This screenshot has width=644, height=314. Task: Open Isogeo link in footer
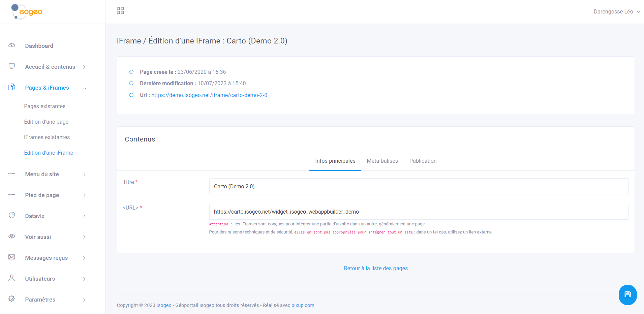pyautogui.click(x=164, y=305)
